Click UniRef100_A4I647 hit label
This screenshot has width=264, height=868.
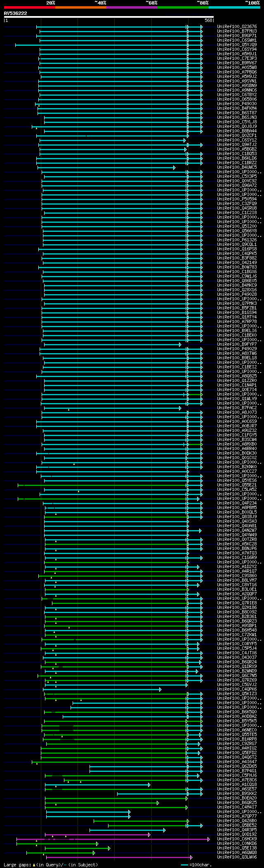[237, 762]
